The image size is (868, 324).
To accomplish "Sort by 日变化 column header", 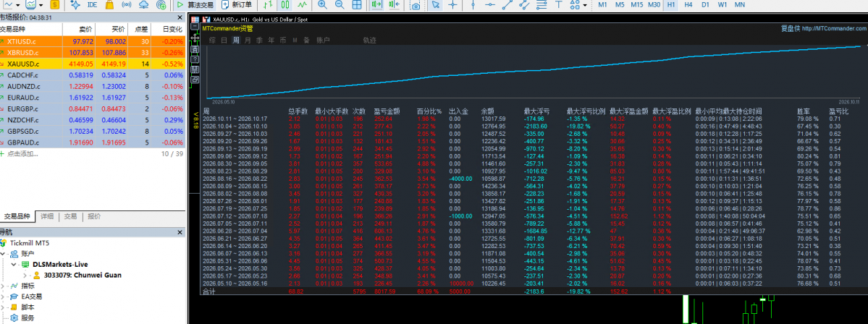I will point(171,30).
